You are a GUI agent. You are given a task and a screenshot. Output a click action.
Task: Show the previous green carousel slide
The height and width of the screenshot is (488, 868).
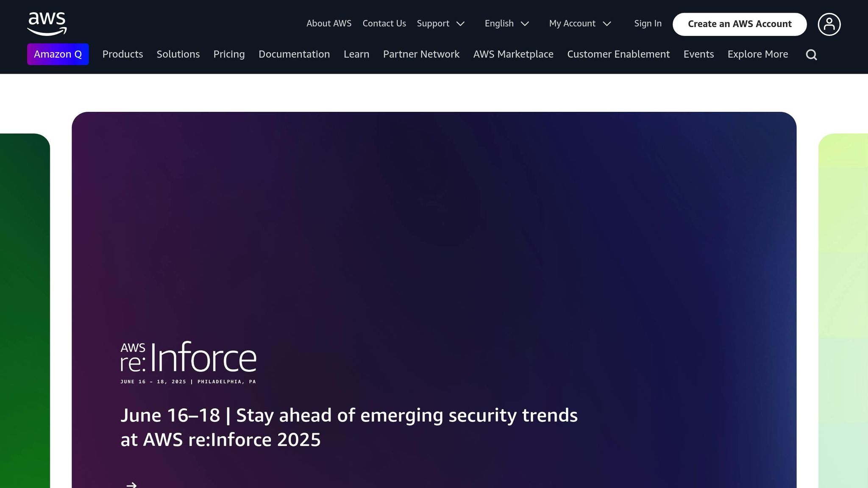click(25, 311)
